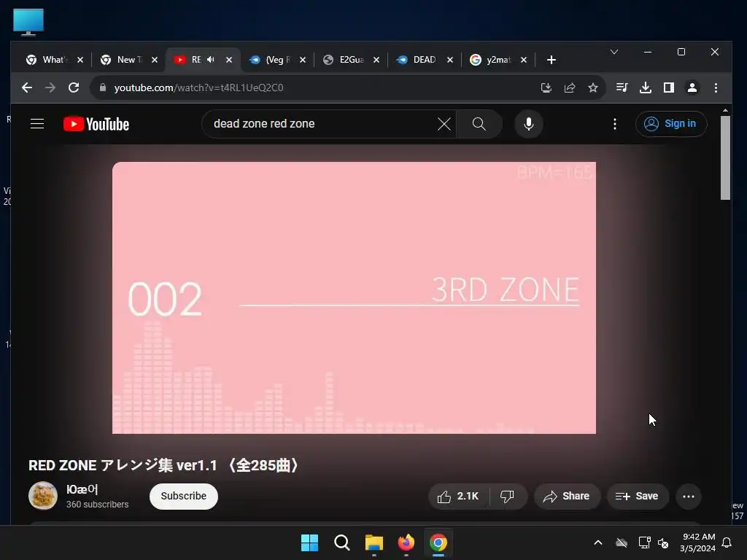747x560 pixels.
Task: Open the notifications bell
Action: click(727, 542)
